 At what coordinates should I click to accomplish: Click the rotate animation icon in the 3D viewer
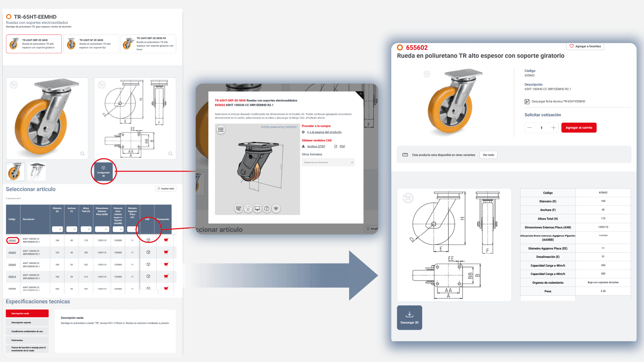[x=248, y=208]
